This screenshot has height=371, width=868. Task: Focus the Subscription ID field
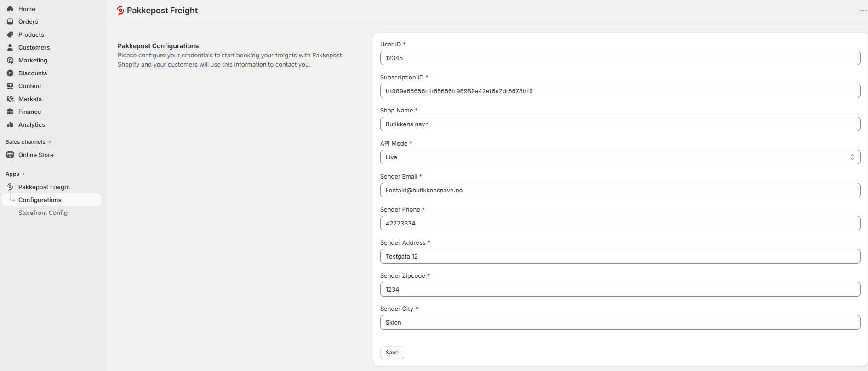[x=620, y=91]
